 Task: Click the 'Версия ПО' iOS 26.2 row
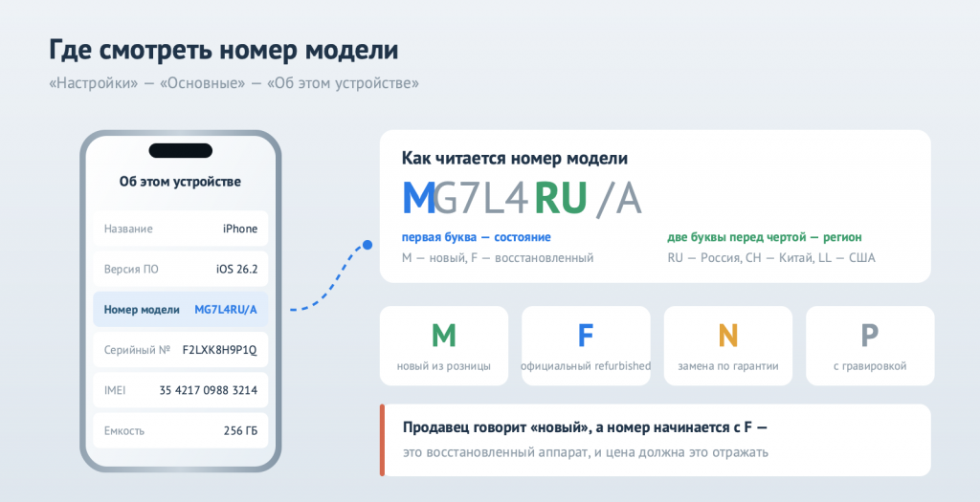pyautogui.click(x=181, y=269)
